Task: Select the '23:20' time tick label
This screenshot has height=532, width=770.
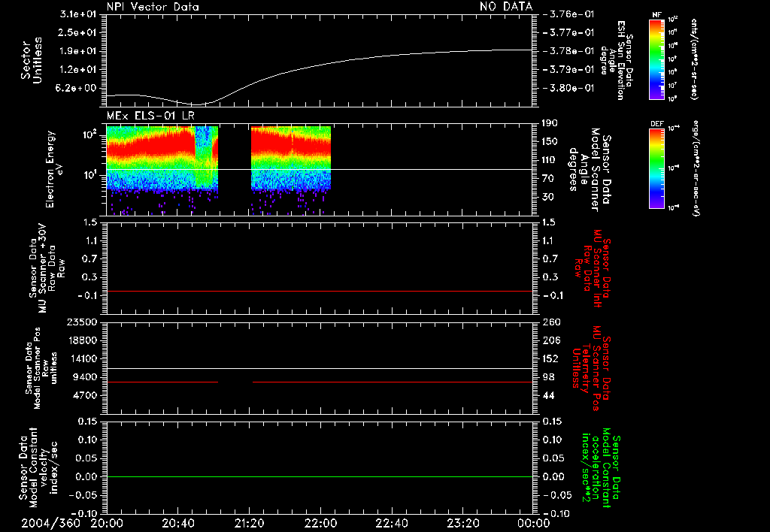Action: [462, 523]
